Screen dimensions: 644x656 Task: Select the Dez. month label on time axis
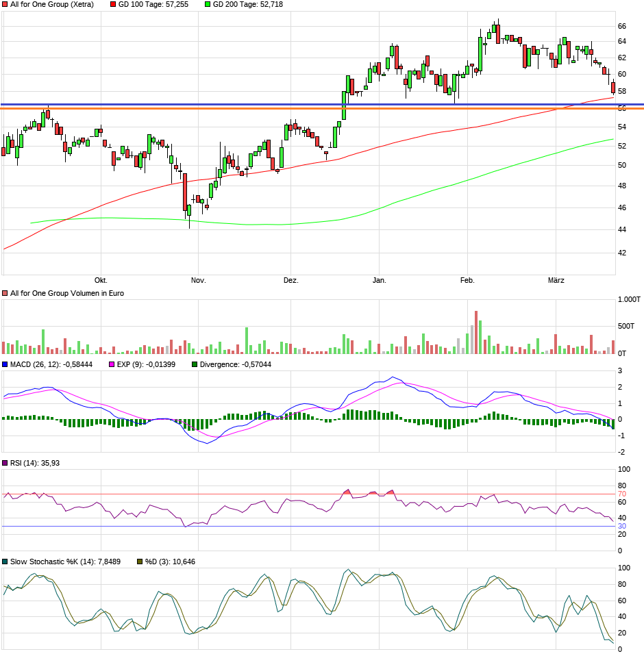click(290, 280)
